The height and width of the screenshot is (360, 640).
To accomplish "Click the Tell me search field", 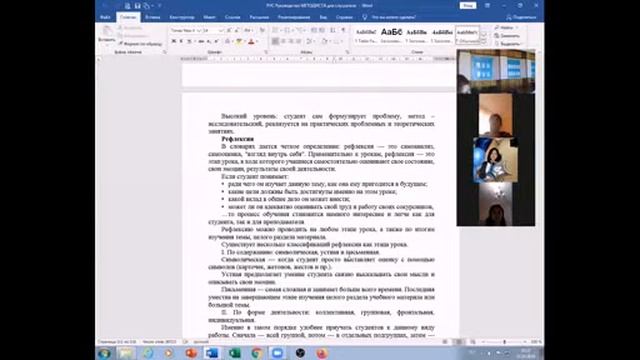I will click(390, 17).
